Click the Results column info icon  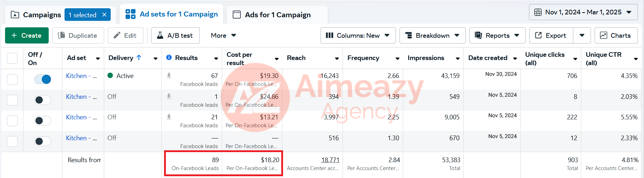(x=169, y=58)
